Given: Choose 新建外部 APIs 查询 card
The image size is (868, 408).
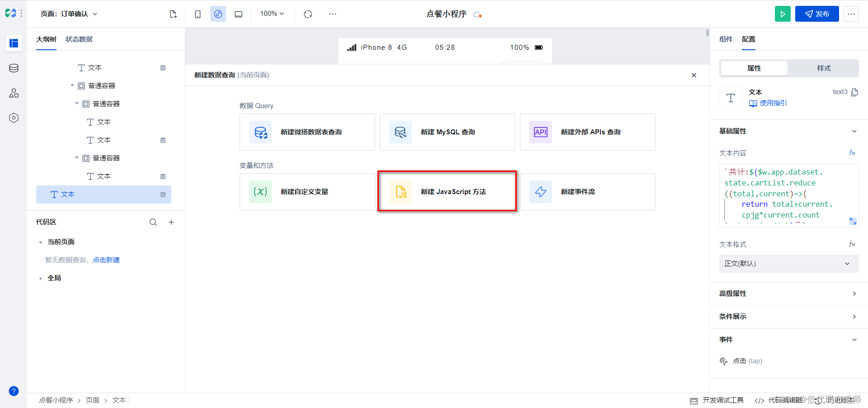Looking at the screenshot, I should (588, 132).
